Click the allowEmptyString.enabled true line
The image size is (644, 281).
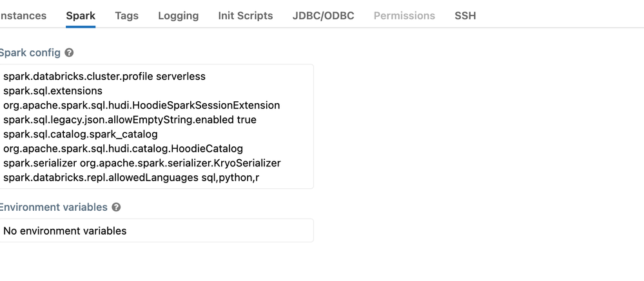point(130,120)
